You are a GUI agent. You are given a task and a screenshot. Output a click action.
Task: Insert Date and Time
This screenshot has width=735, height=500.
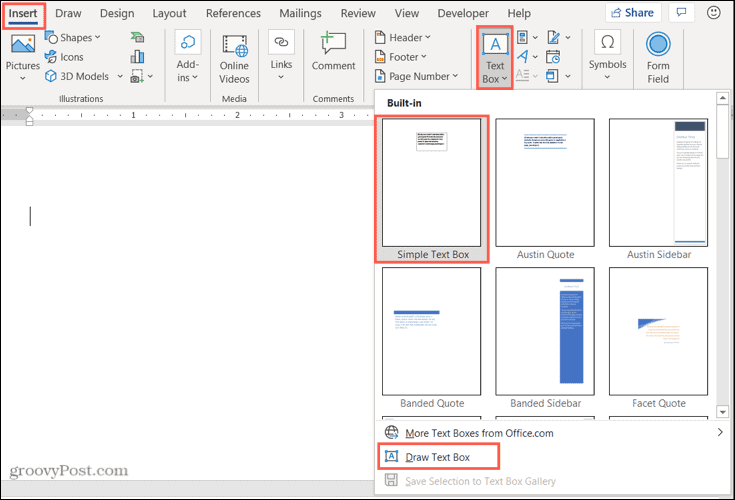pos(554,57)
